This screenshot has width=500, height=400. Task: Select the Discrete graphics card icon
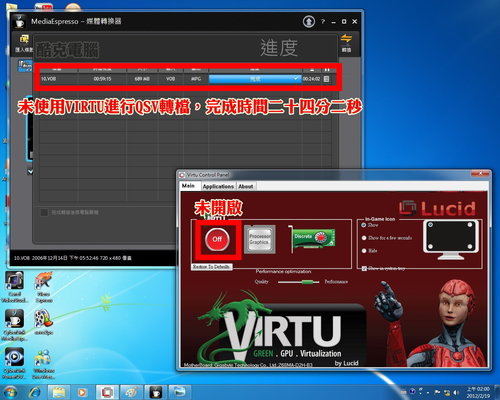(x=311, y=239)
